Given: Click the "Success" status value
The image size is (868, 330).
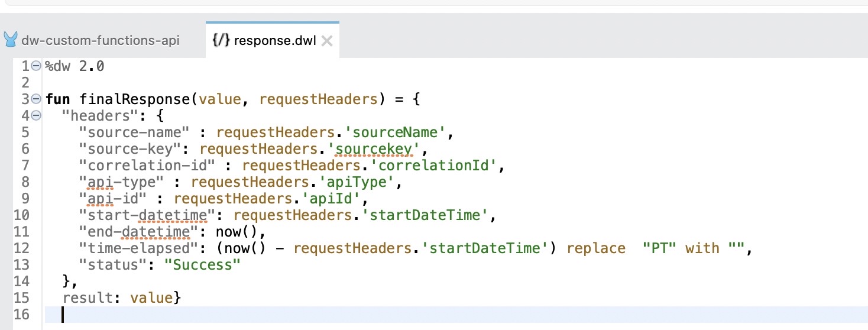Looking at the screenshot, I should [x=206, y=264].
